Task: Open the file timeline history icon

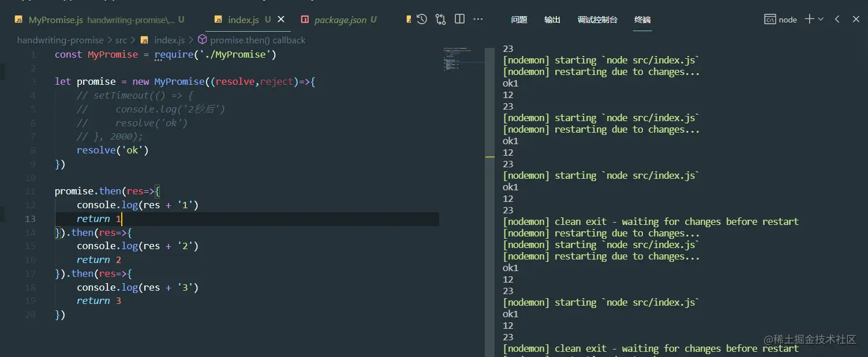Action: click(422, 20)
